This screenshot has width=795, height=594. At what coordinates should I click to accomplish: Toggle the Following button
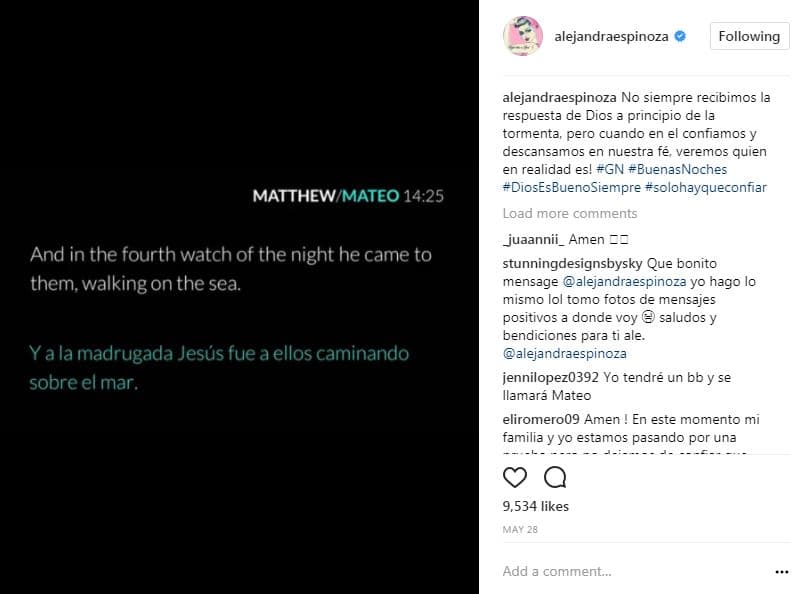[749, 36]
